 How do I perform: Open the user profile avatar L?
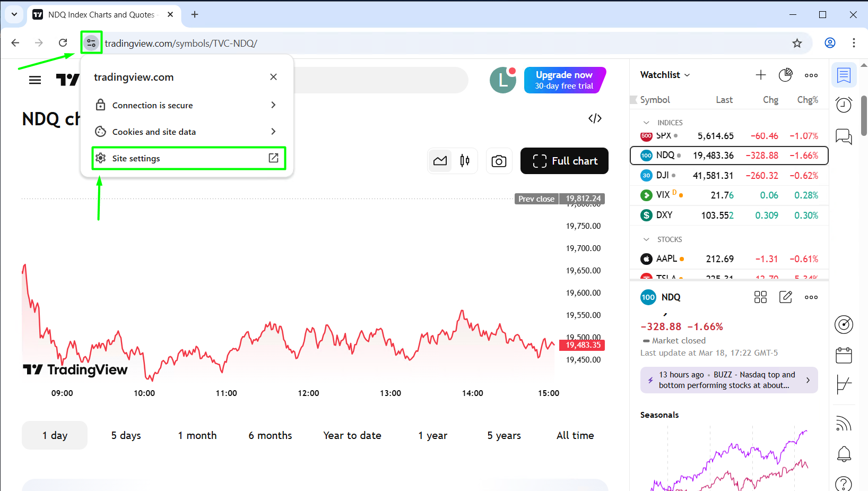pos(502,80)
